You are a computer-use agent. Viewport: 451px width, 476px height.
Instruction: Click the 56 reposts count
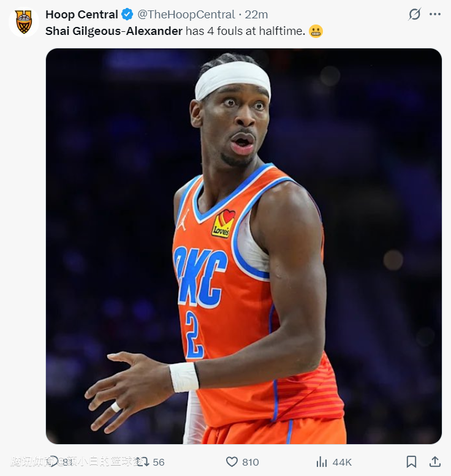coord(159,462)
